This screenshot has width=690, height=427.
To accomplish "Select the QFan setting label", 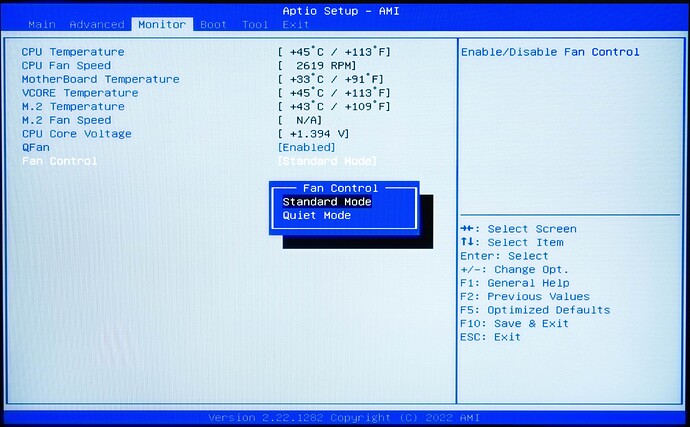I will [35, 147].
